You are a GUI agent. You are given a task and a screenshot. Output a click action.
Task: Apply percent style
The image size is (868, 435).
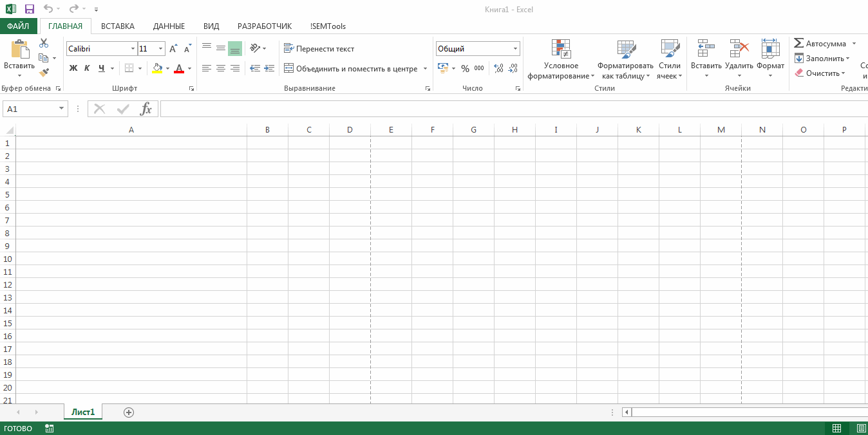point(465,68)
